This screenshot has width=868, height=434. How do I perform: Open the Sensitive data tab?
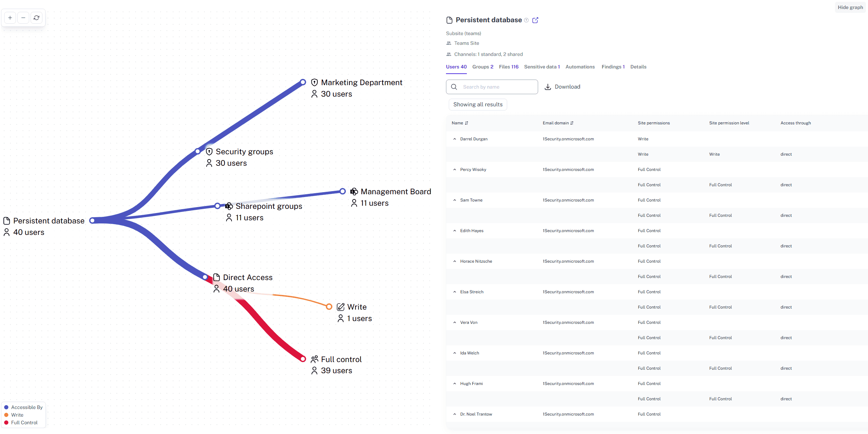[542, 66]
